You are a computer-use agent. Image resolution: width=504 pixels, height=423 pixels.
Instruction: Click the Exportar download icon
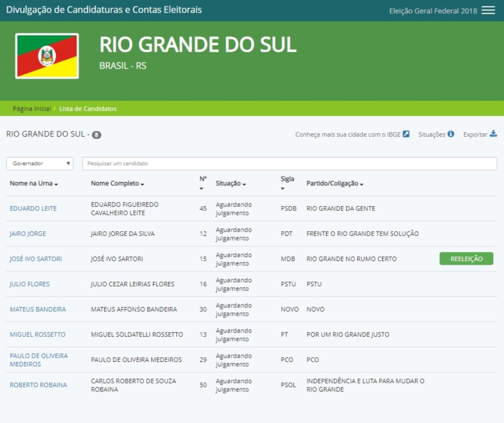click(x=493, y=134)
